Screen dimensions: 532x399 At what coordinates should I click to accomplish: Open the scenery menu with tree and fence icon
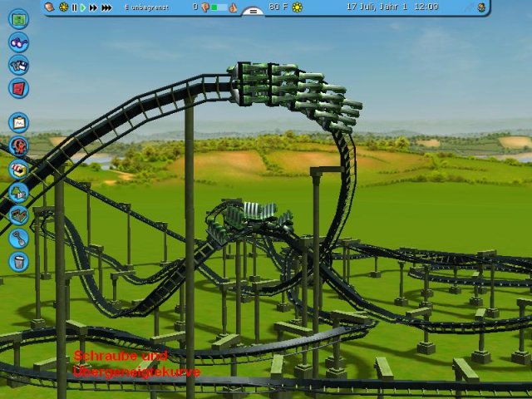(18, 192)
